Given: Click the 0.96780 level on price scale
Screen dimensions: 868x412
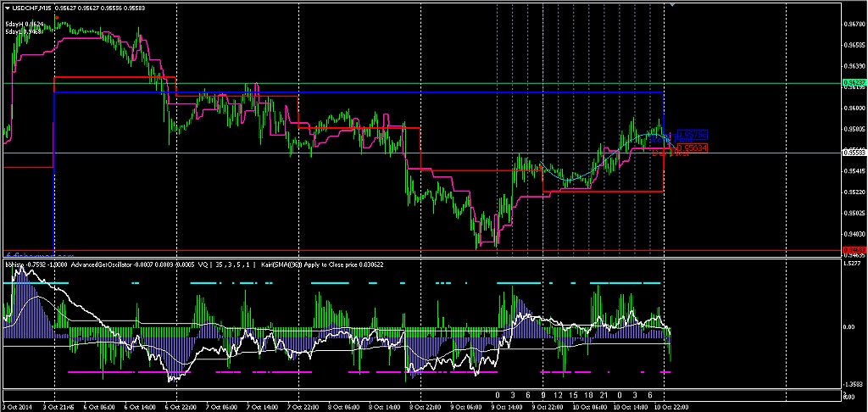Looking at the screenshot, I should (x=854, y=24).
